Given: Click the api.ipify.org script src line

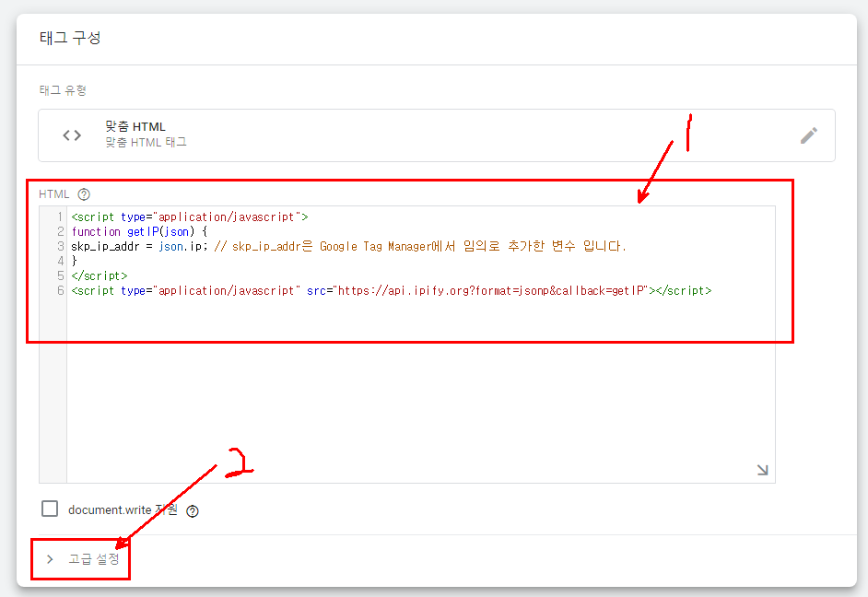Looking at the screenshot, I should pos(392,290).
